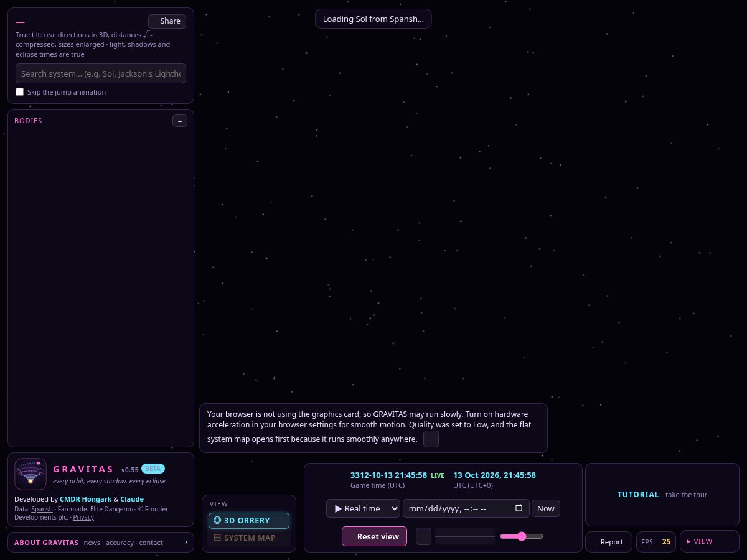Open the Spansh data link

coord(42,509)
